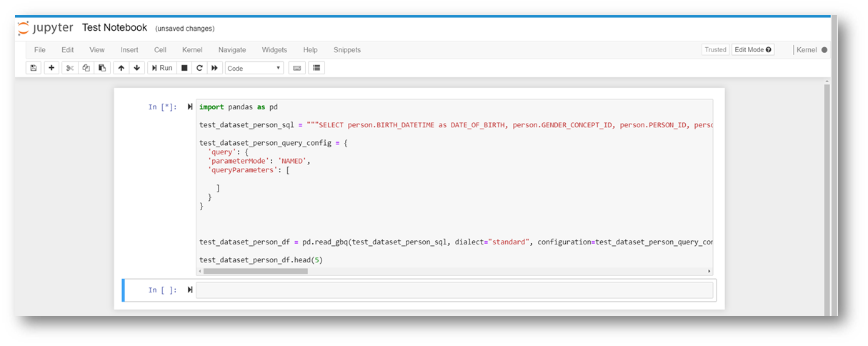Rename the Test Notebook title

[x=114, y=28]
